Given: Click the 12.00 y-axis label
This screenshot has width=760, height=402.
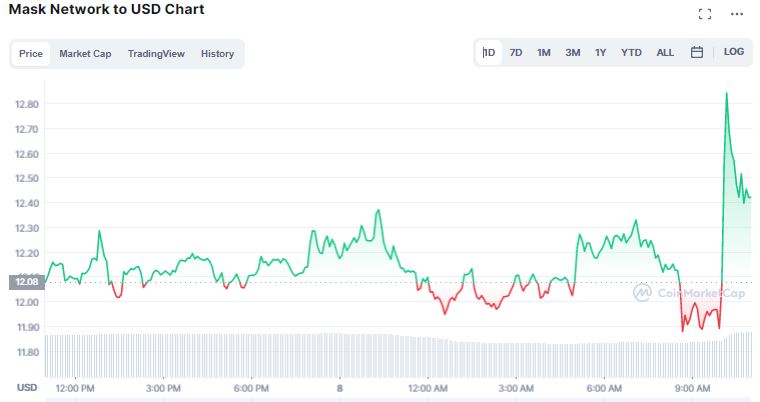Looking at the screenshot, I should click(x=27, y=302).
